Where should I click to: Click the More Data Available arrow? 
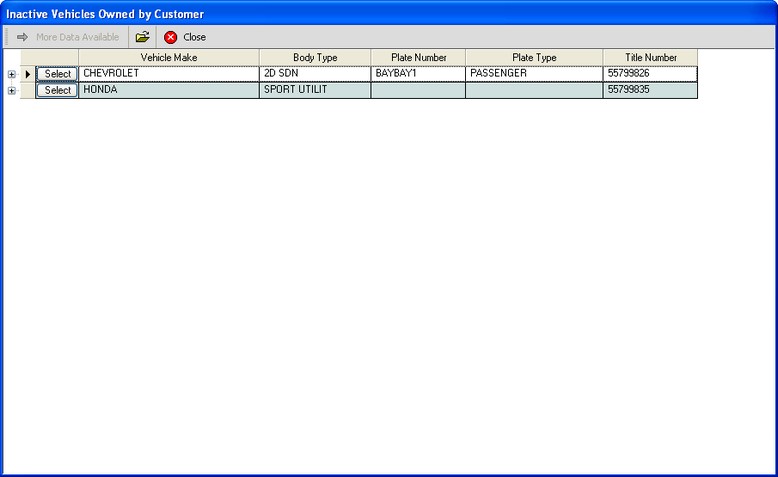(22, 37)
